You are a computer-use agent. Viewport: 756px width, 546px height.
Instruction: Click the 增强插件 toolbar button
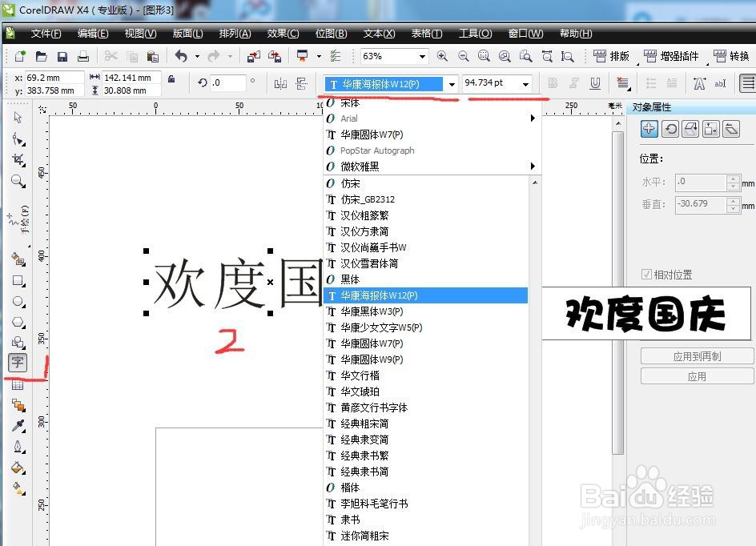(x=672, y=56)
